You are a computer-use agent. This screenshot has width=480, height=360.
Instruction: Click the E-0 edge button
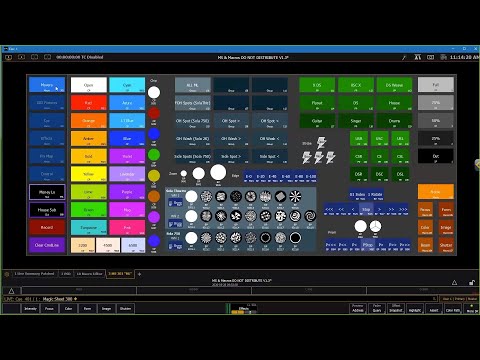(x=249, y=177)
